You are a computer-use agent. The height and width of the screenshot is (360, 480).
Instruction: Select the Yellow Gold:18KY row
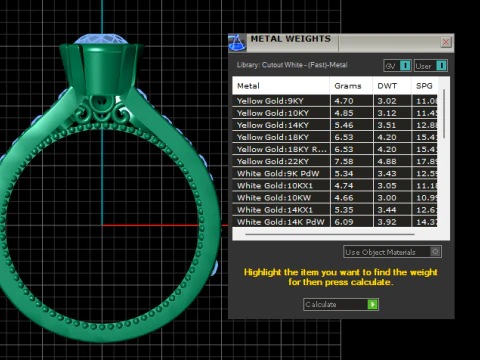tap(335, 137)
